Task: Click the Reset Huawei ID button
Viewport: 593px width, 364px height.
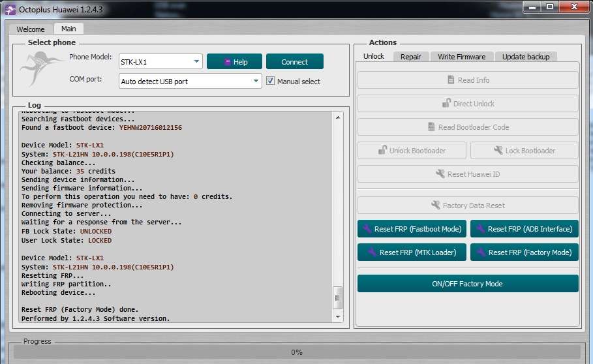Action: pyautogui.click(x=468, y=174)
